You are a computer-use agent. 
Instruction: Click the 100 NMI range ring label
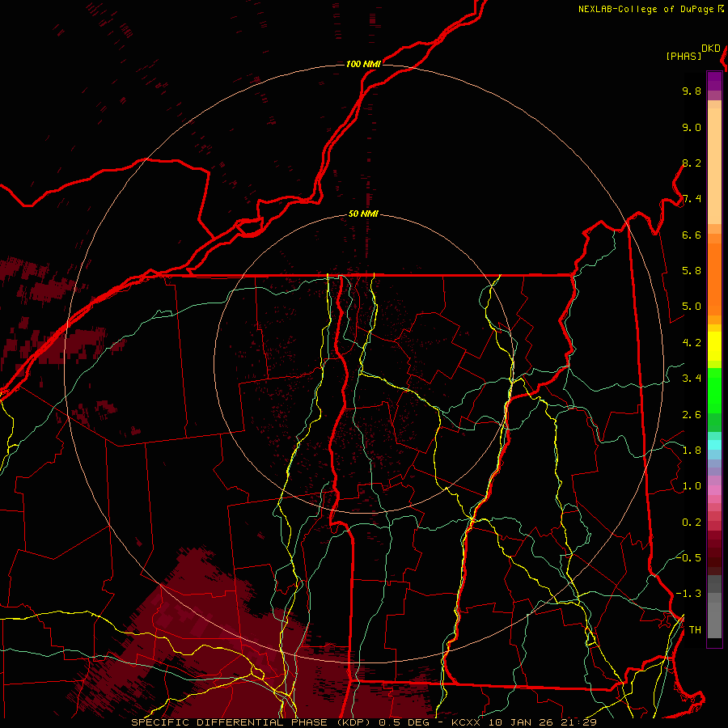tap(363, 64)
